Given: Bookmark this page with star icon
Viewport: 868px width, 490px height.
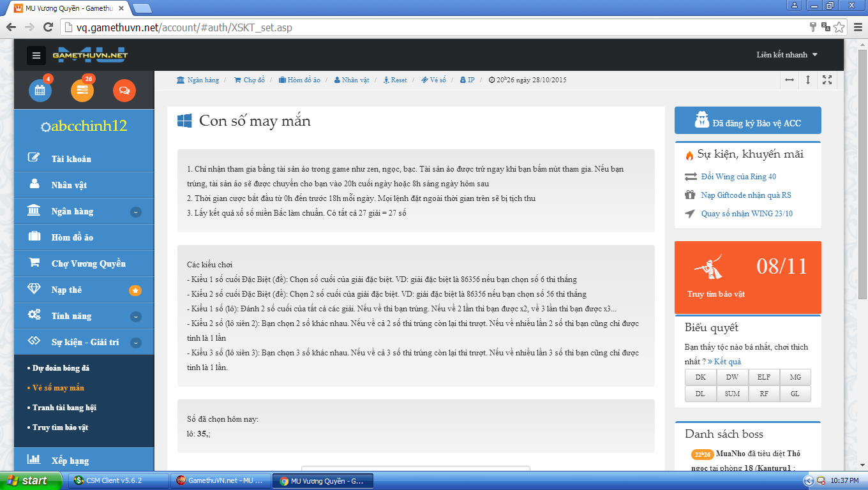Looking at the screenshot, I should click(839, 27).
